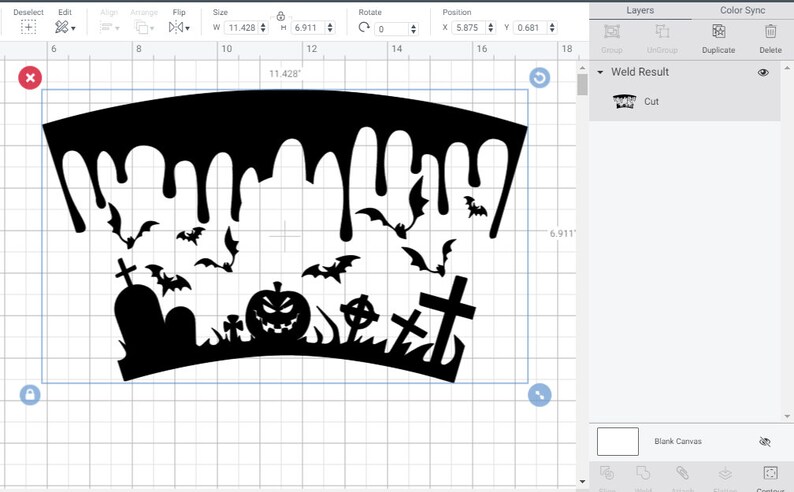
Task: Click the UnGroup icon in Layers panel
Action: click(662, 32)
